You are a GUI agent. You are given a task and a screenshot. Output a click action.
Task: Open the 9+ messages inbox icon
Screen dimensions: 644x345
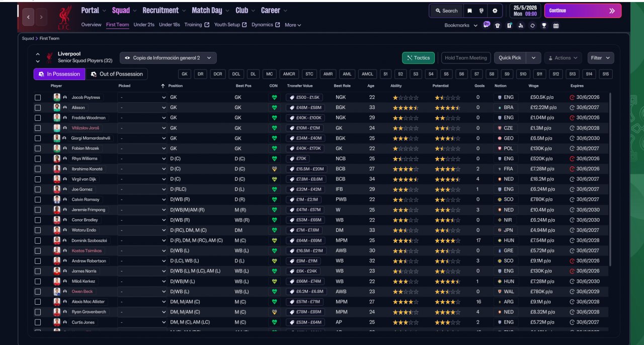pos(487,25)
